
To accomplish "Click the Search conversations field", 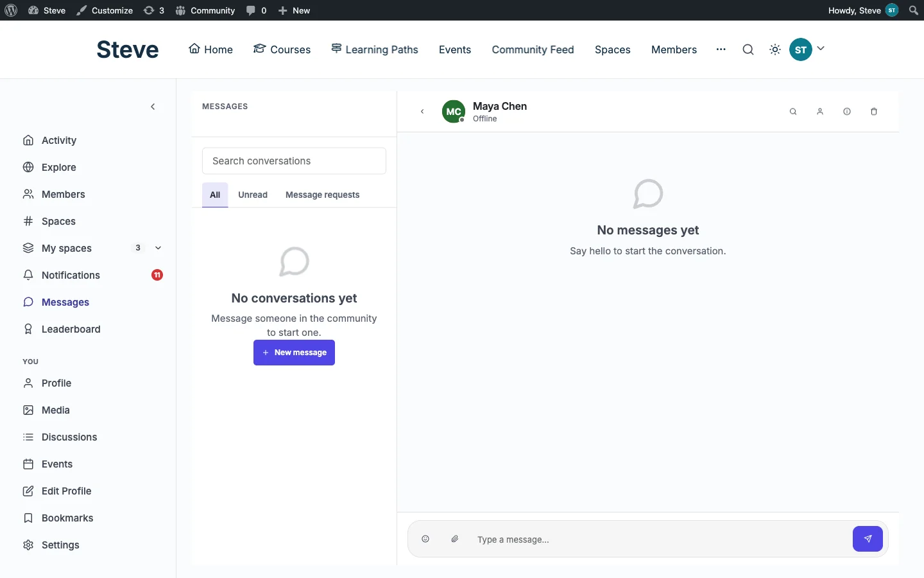I will (294, 161).
